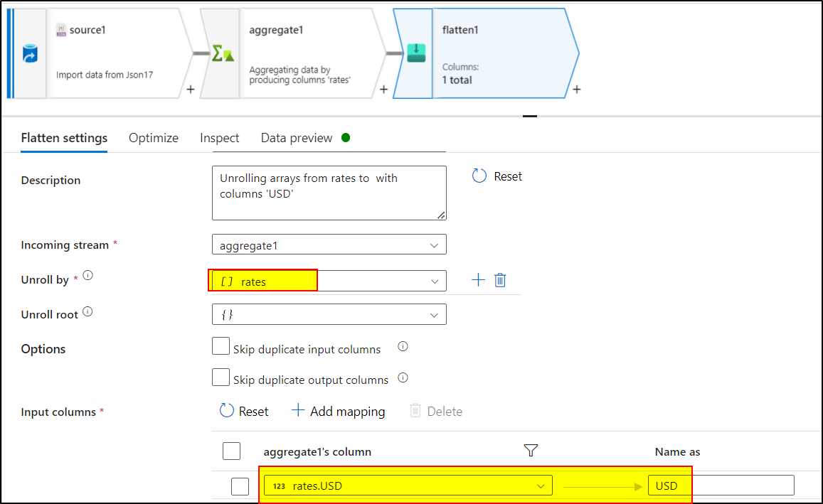Click Reset above the flatten settings
This screenshot has height=504, width=823.
pyautogui.click(x=497, y=176)
